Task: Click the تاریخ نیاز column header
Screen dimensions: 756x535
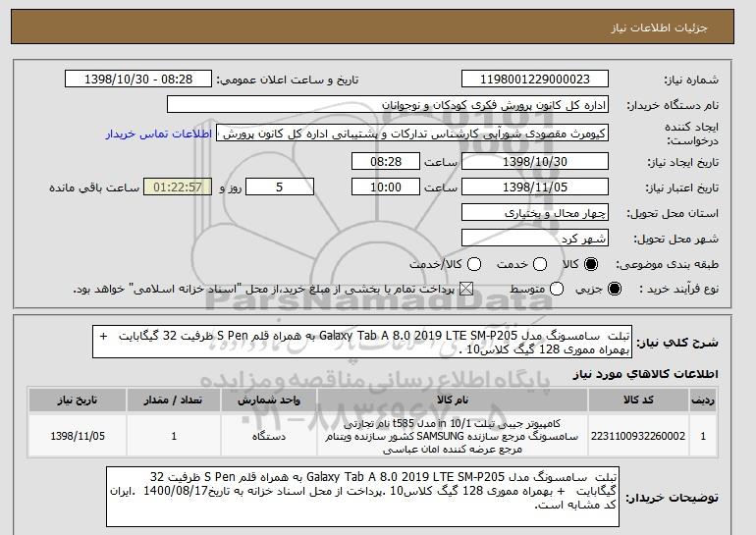Action: point(78,401)
